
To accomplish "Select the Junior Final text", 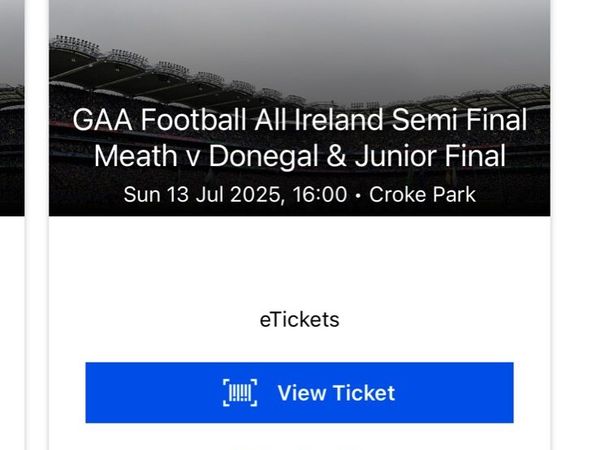I will [430, 156].
